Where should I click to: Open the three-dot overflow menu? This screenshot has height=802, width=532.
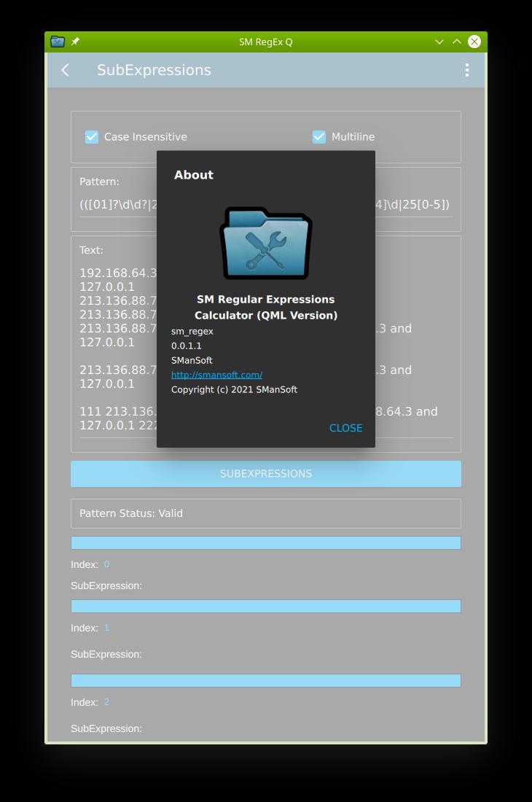point(466,70)
